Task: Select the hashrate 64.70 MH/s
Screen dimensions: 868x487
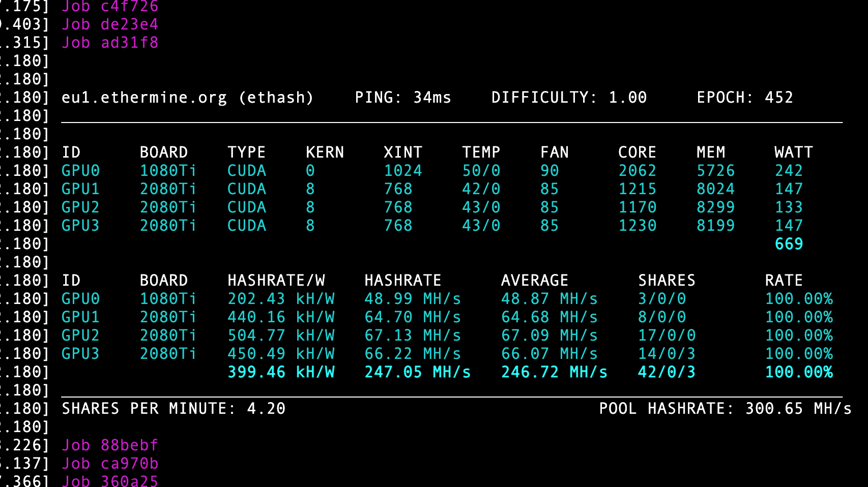Action: tap(413, 317)
